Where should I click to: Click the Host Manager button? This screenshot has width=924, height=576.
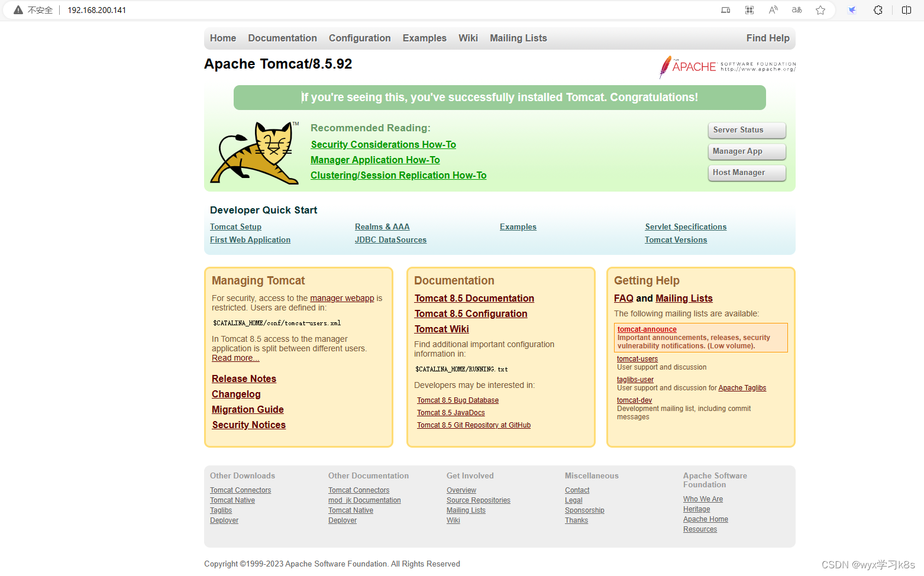(747, 172)
